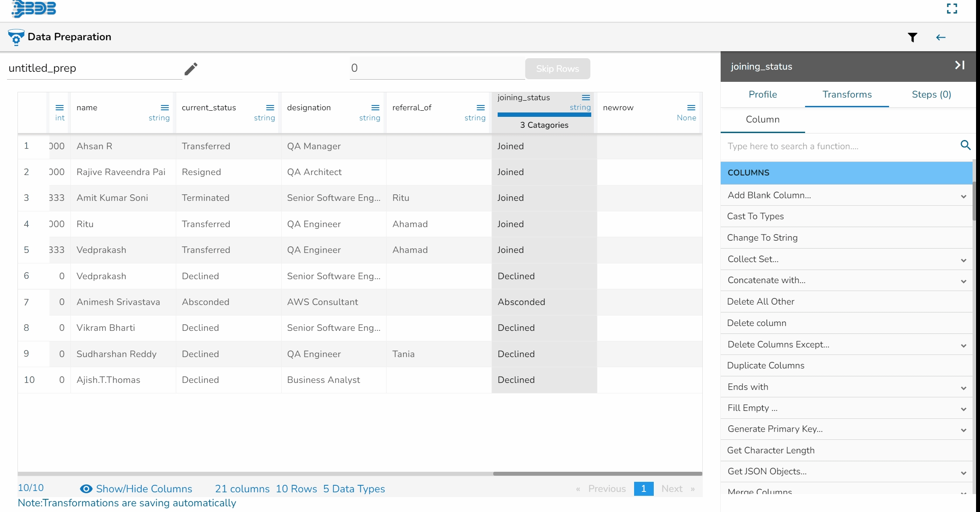The image size is (980, 512).
Task: Open newrow column menu icon
Action: tap(691, 108)
